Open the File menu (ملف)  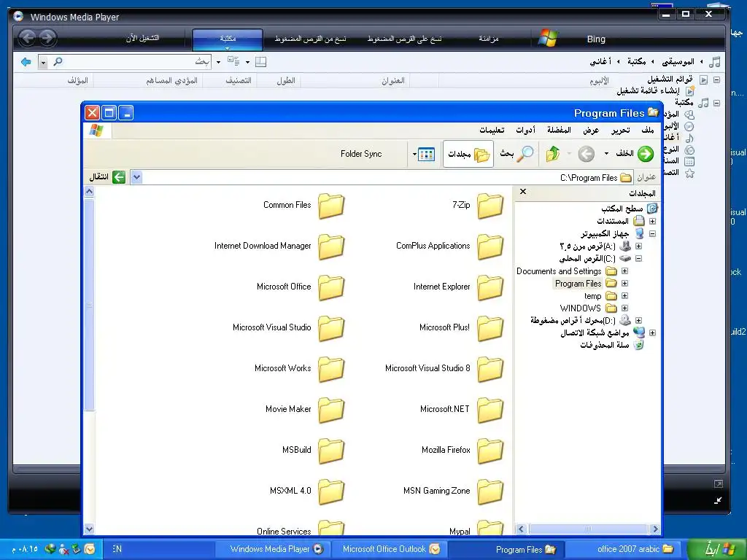point(648,130)
